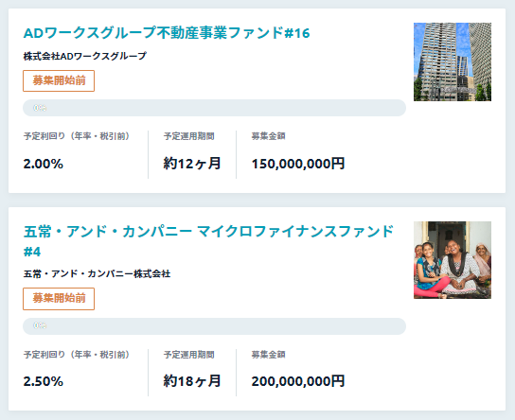Click the 2.50% expected yield value
The image size is (515, 420).
[x=43, y=381]
